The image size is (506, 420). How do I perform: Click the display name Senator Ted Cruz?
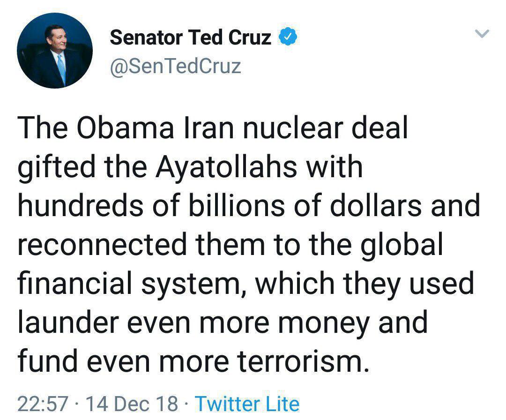[x=190, y=38]
